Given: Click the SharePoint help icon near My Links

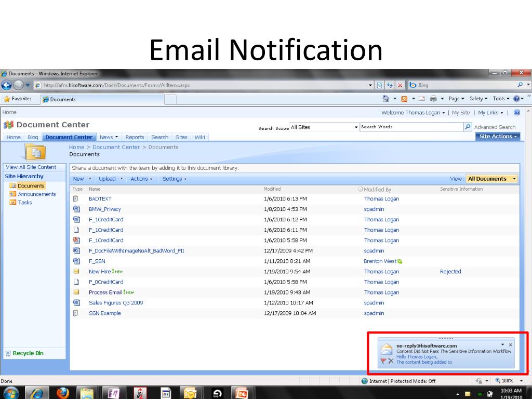Looking at the screenshot, I should [x=516, y=113].
